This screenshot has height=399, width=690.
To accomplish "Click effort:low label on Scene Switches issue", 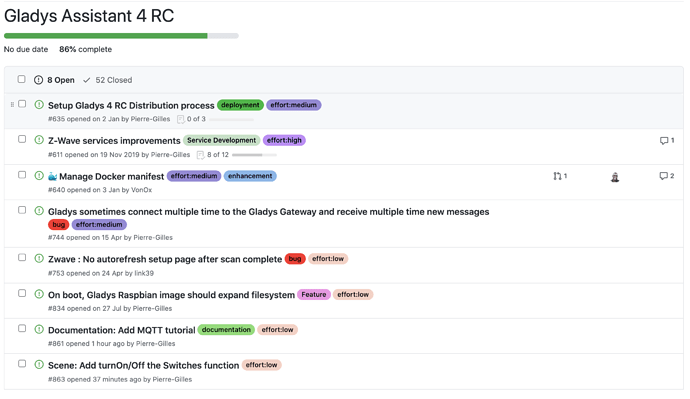I will [261, 365].
